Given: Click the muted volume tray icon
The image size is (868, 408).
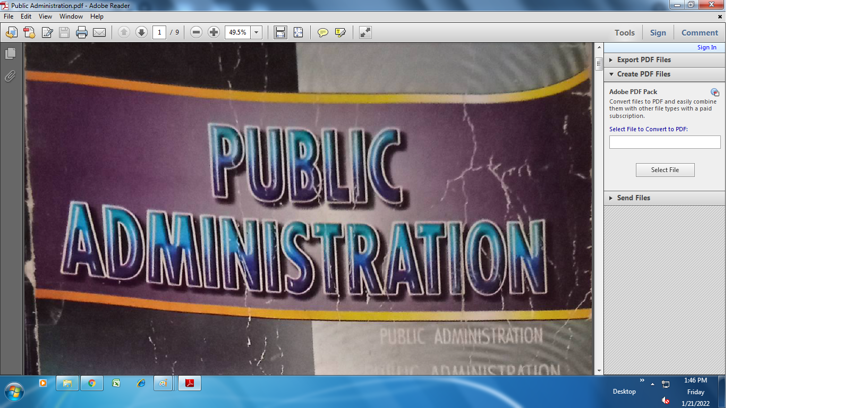Looking at the screenshot, I should pos(666,400).
